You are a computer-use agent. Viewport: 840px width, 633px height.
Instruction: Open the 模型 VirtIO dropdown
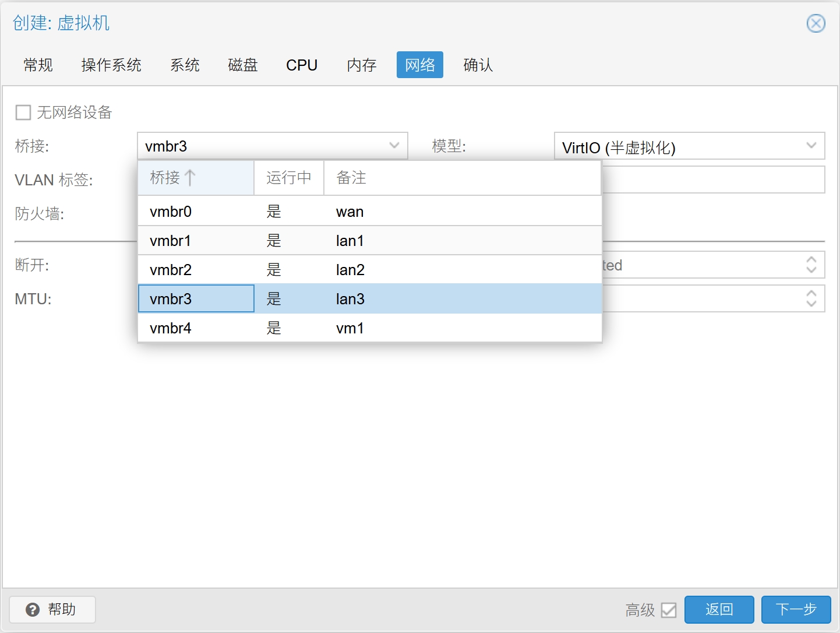pos(811,146)
